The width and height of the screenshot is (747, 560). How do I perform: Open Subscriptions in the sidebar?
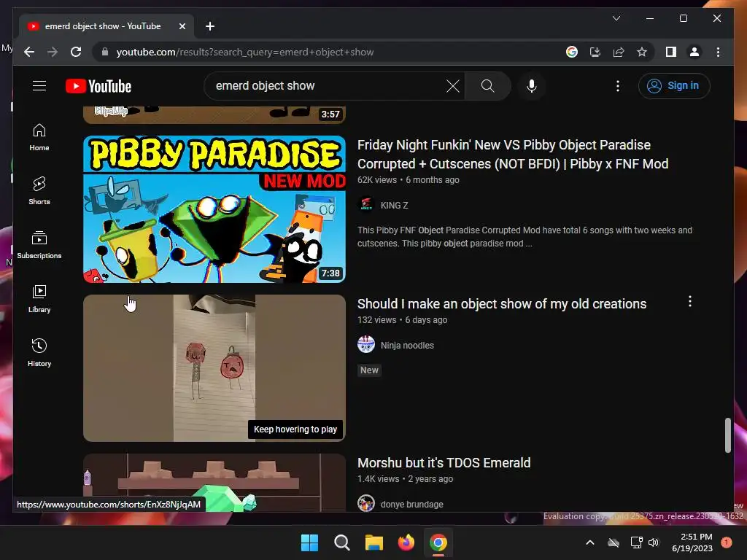tap(39, 245)
